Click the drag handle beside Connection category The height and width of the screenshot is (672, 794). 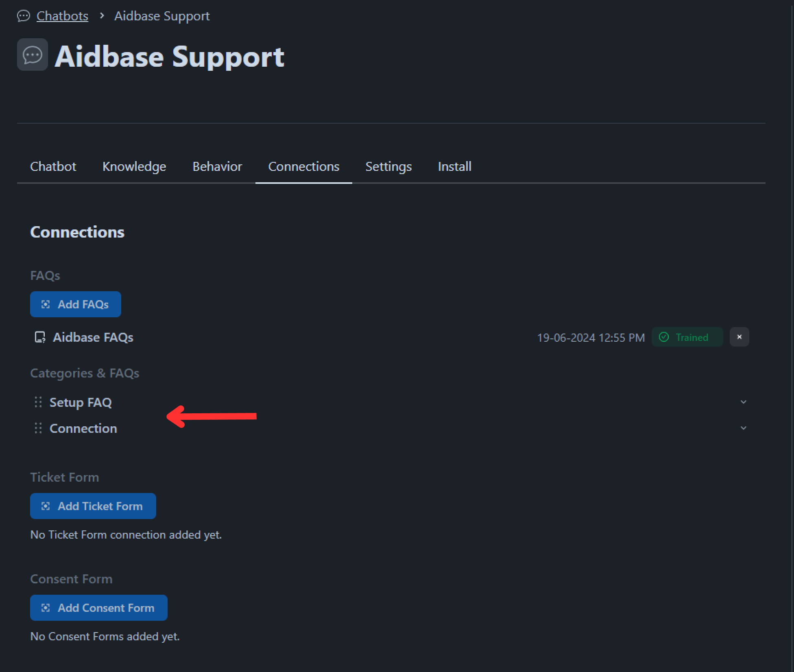(x=38, y=428)
